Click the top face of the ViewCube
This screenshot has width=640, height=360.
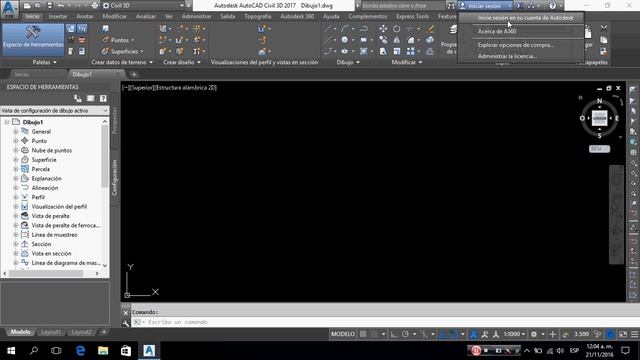599,118
